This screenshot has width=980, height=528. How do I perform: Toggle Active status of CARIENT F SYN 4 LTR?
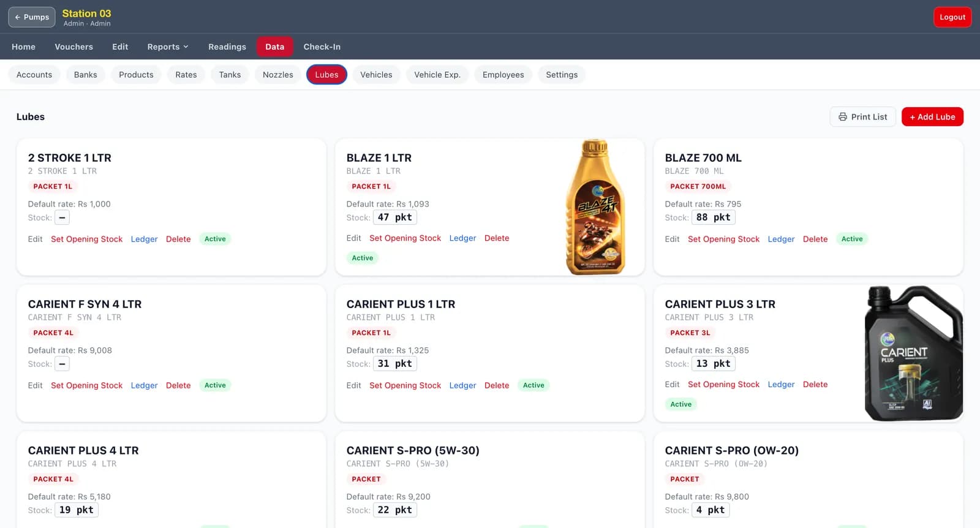pos(215,385)
